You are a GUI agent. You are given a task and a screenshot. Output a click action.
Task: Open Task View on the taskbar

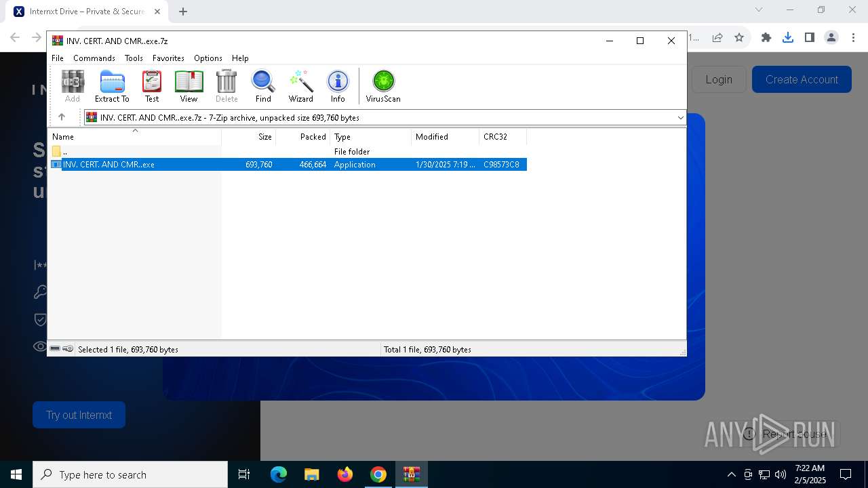coord(245,474)
